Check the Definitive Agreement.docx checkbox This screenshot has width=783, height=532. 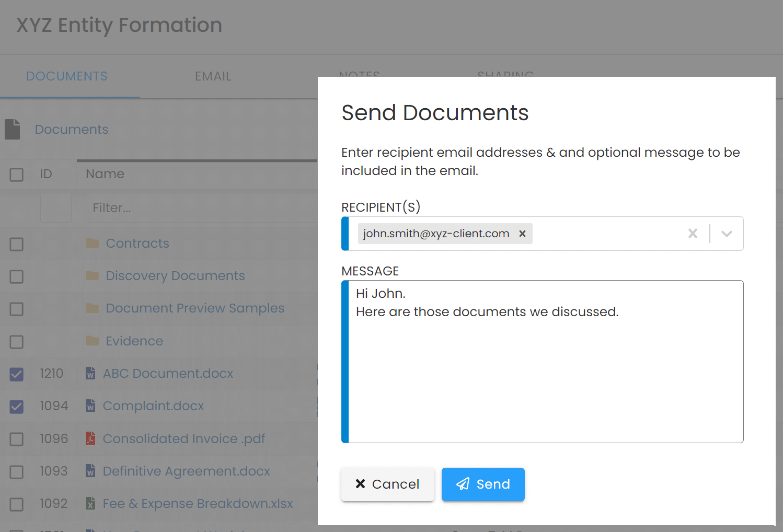click(17, 472)
